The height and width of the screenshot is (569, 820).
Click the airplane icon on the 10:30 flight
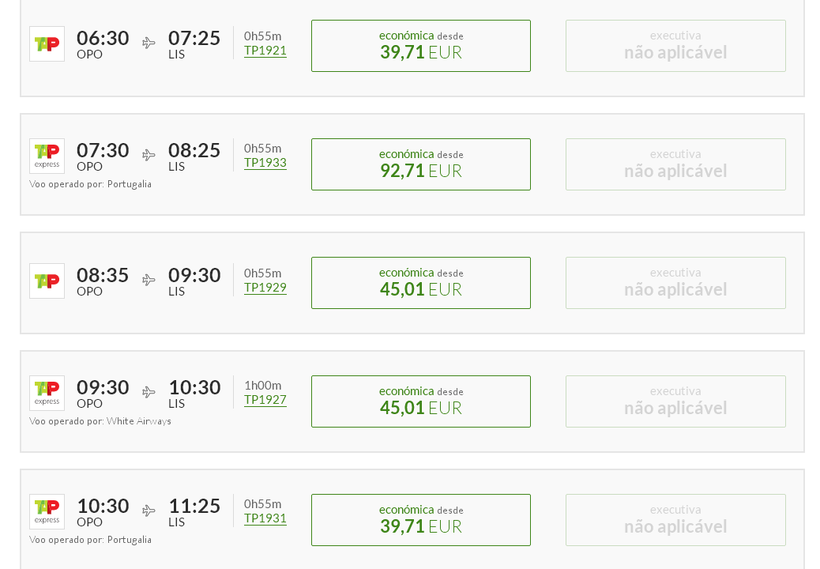(x=149, y=510)
